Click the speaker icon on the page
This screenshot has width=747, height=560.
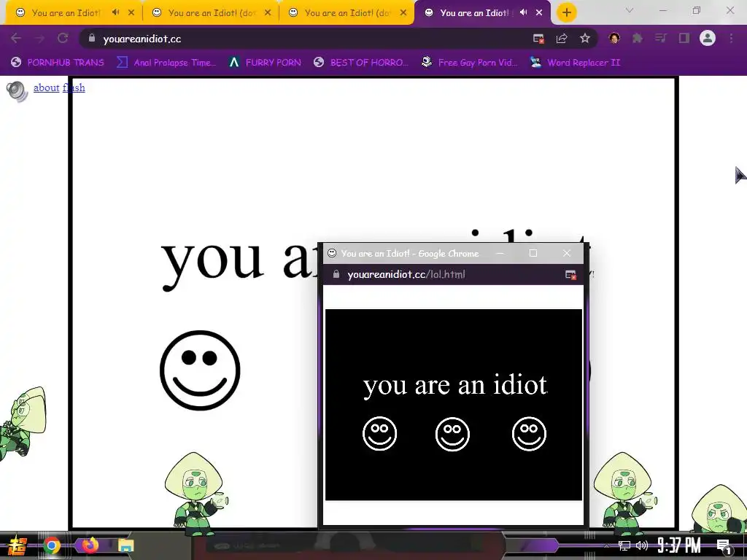[x=18, y=91]
